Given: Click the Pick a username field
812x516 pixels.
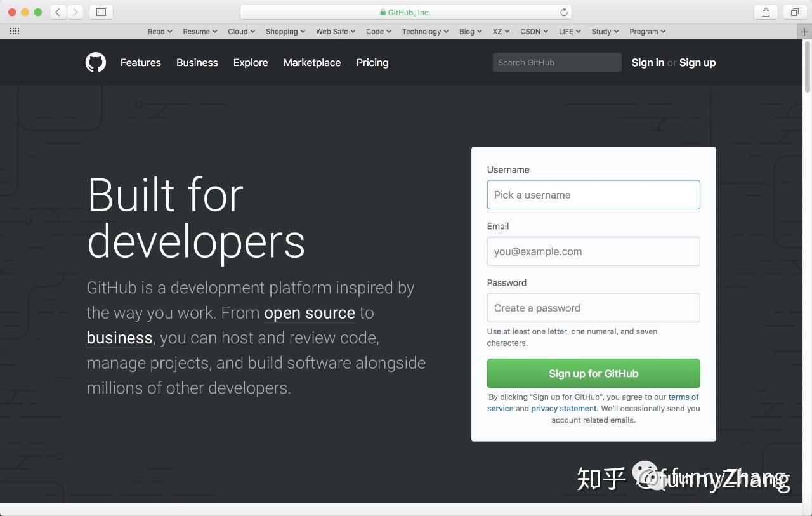Looking at the screenshot, I should [593, 195].
